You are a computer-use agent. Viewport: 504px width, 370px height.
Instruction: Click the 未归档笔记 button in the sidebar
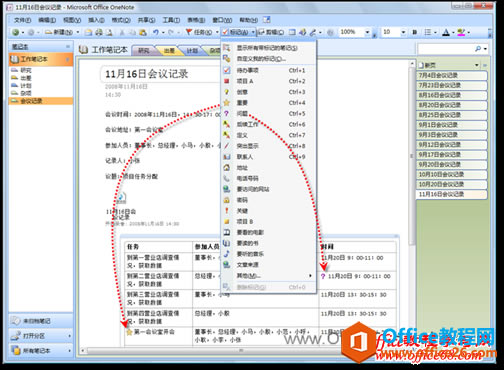point(41,321)
